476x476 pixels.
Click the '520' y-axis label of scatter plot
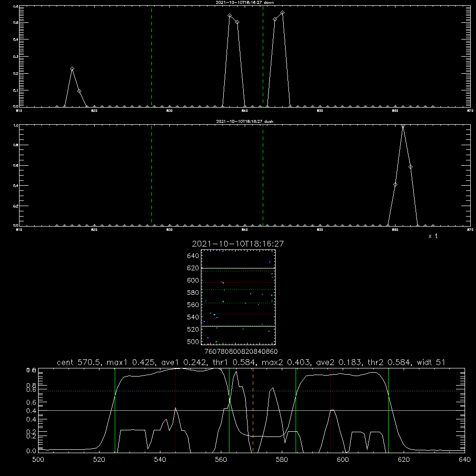(193, 329)
